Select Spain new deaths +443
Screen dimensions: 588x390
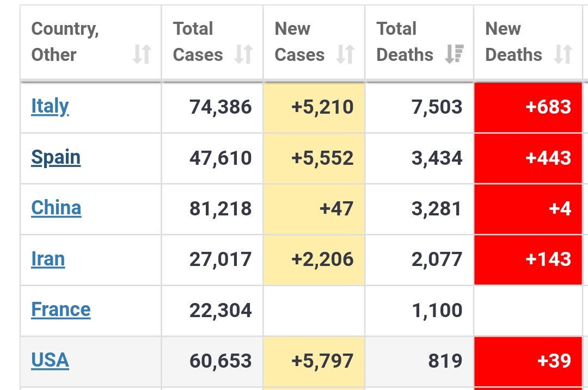[x=548, y=158]
